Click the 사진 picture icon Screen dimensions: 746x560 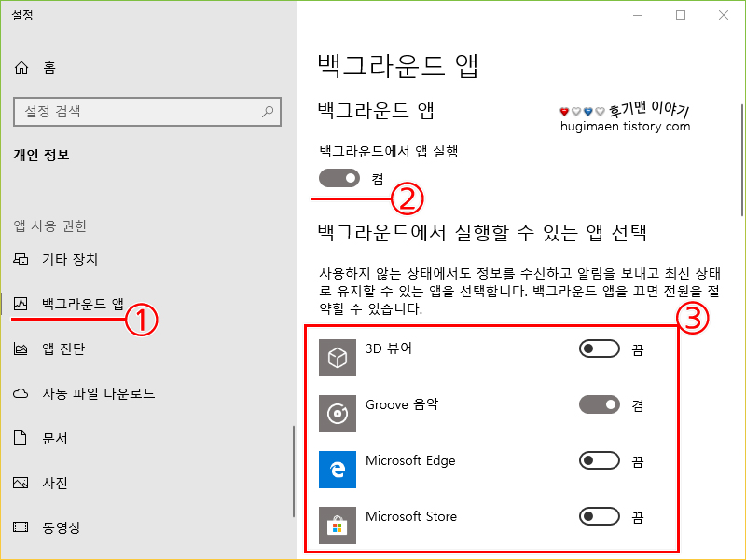coord(21,483)
